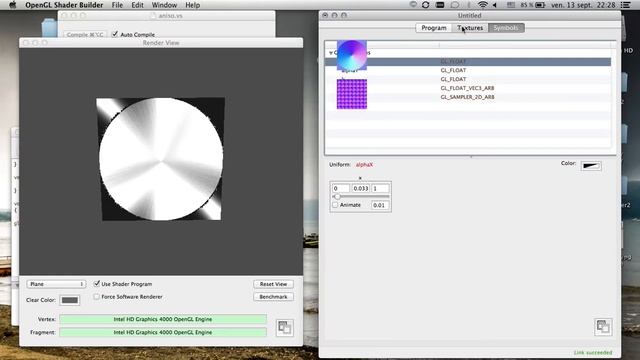Open the Plane geometry dropdown

56,284
